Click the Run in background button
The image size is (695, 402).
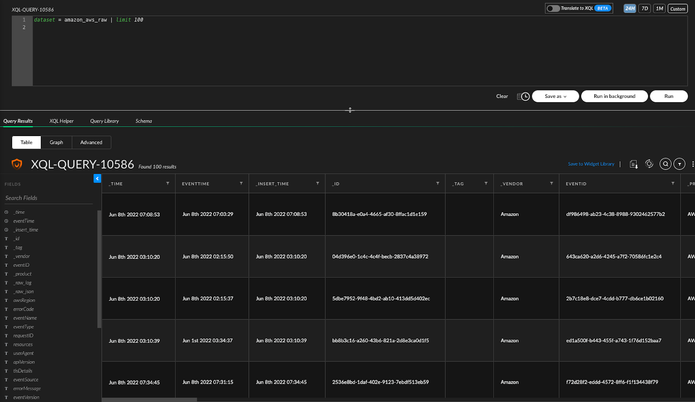(x=614, y=96)
